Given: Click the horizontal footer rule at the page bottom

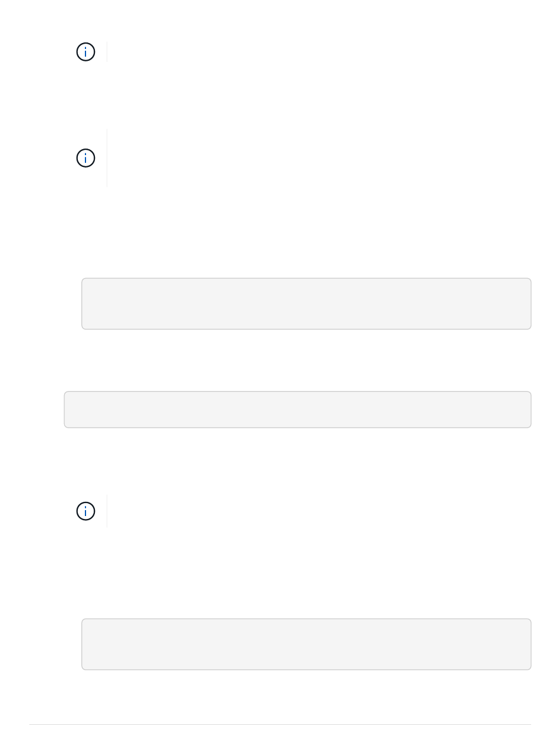Looking at the screenshot, I should pos(280,724).
